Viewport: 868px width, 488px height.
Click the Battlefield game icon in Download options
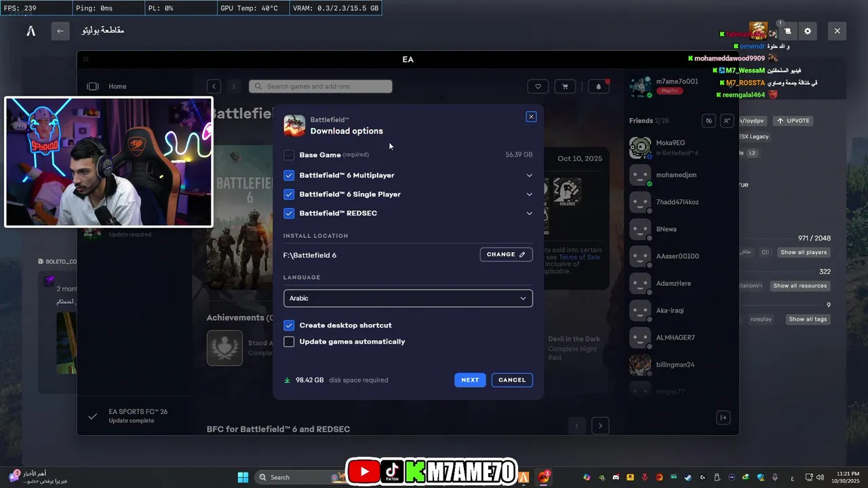(294, 125)
